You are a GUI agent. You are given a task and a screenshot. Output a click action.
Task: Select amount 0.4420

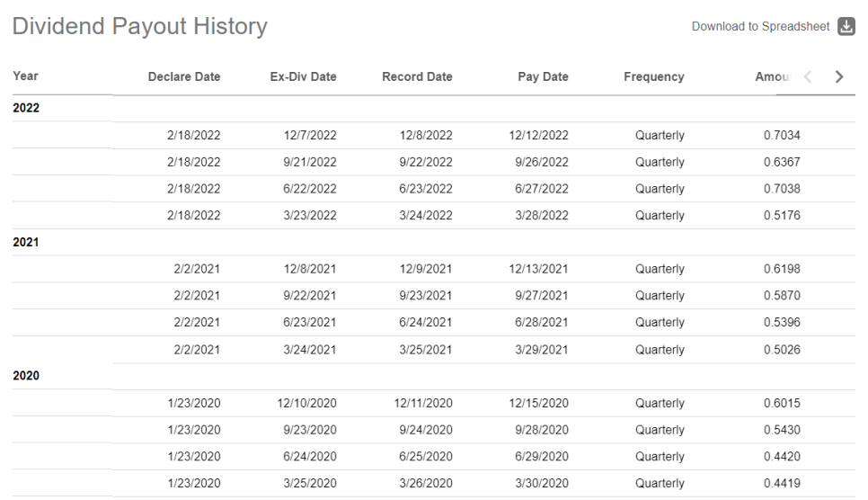pos(782,456)
